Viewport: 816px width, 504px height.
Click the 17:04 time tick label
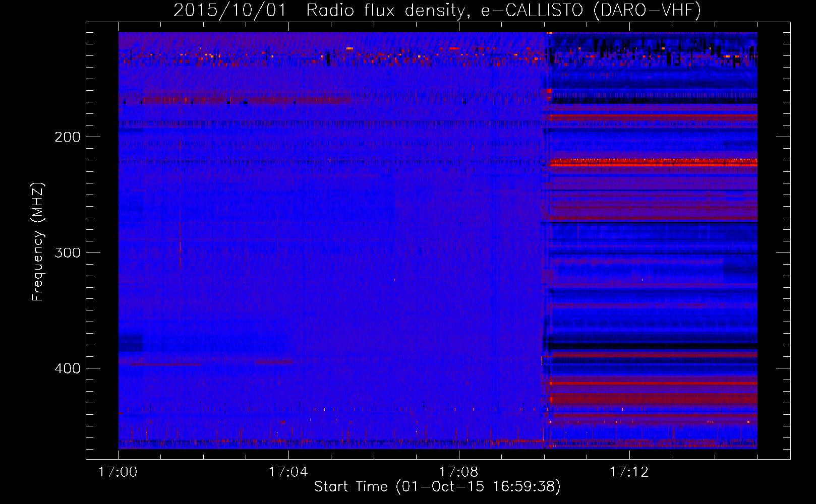288,472
